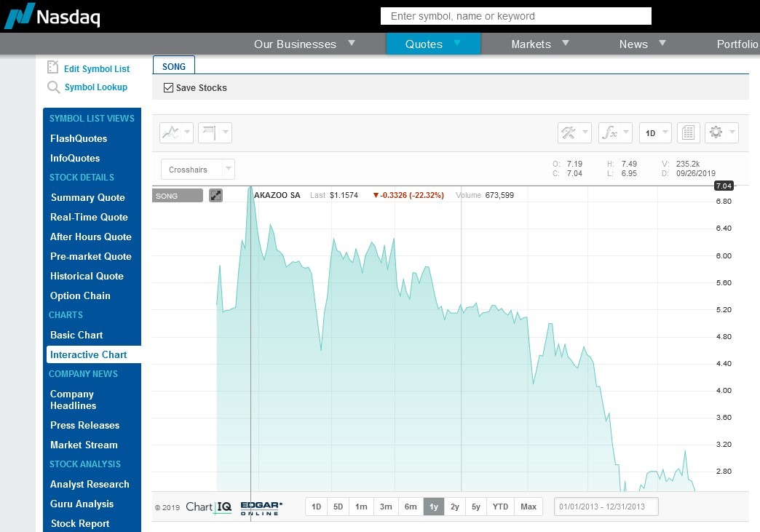Select the SONG tab
The width and height of the screenshot is (760, 532).
pos(173,66)
